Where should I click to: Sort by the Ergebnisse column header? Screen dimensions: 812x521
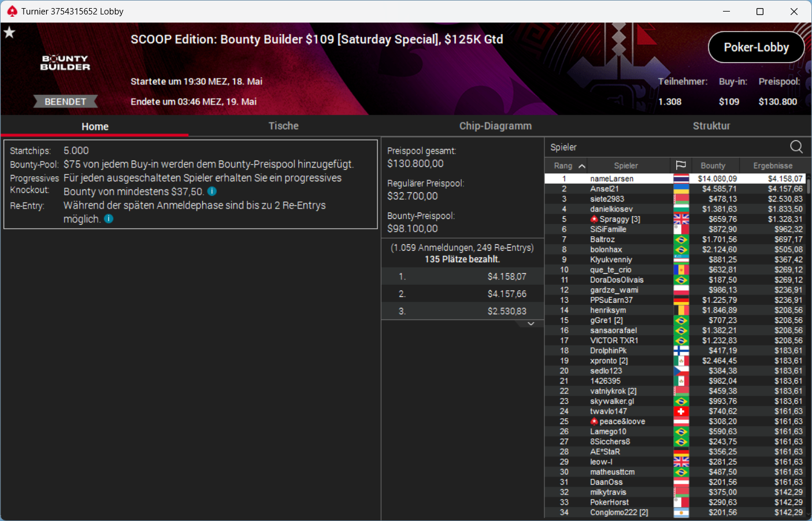[x=773, y=166]
